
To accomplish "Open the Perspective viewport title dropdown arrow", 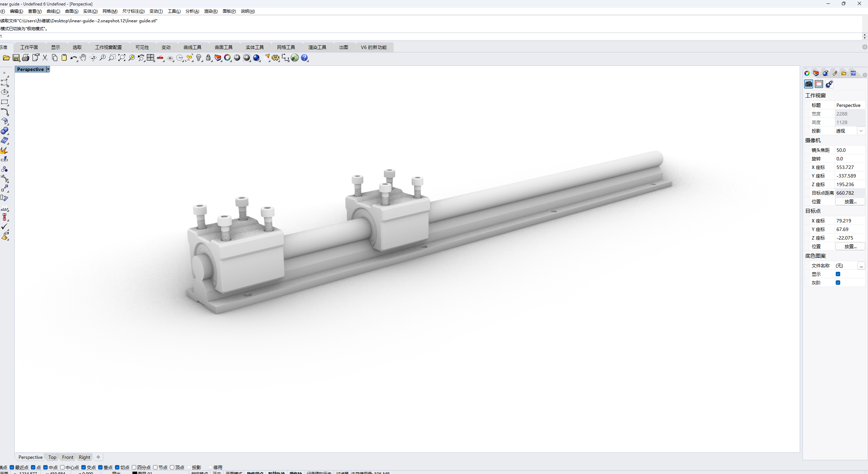I will 48,69.
